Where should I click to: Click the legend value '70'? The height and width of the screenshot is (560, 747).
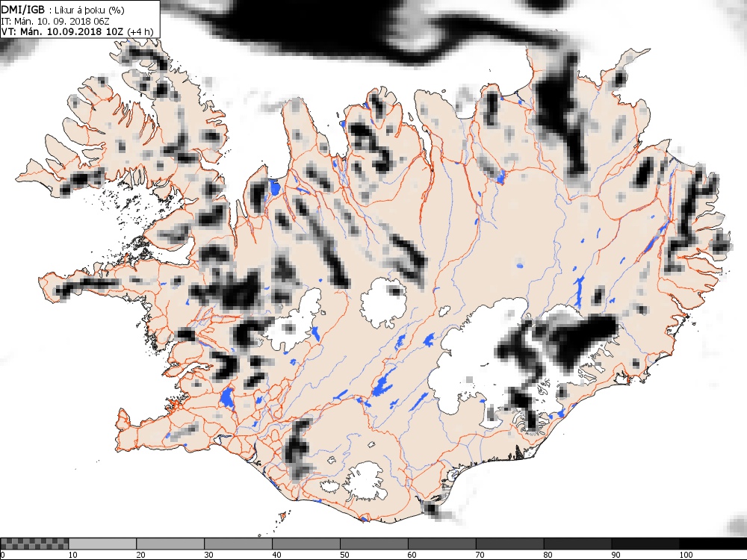480,555
